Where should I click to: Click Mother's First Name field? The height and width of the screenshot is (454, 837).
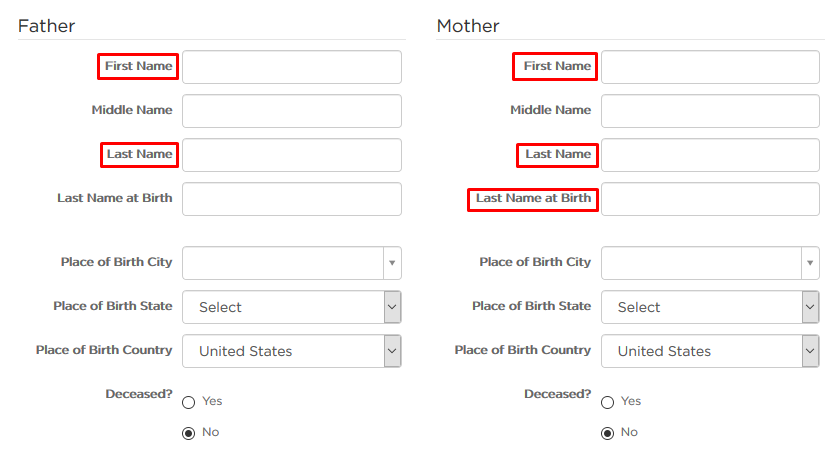click(x=710, y=67)
